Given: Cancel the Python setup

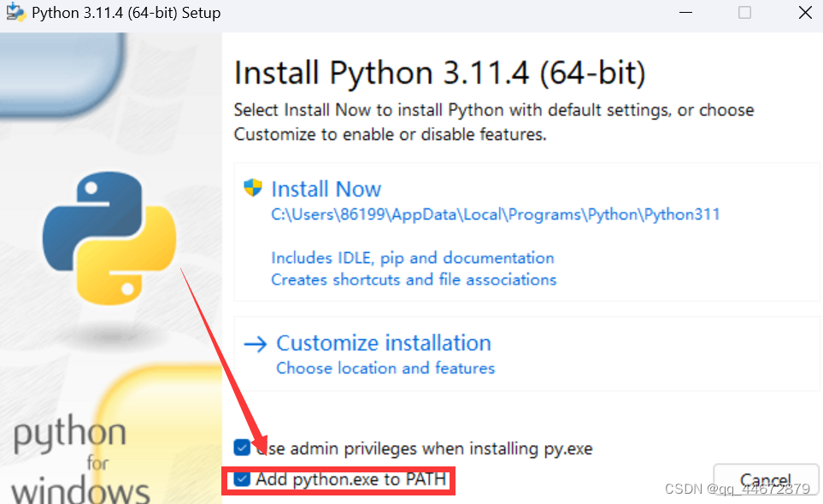Looking at the screenshot, I should click(765, 480).
